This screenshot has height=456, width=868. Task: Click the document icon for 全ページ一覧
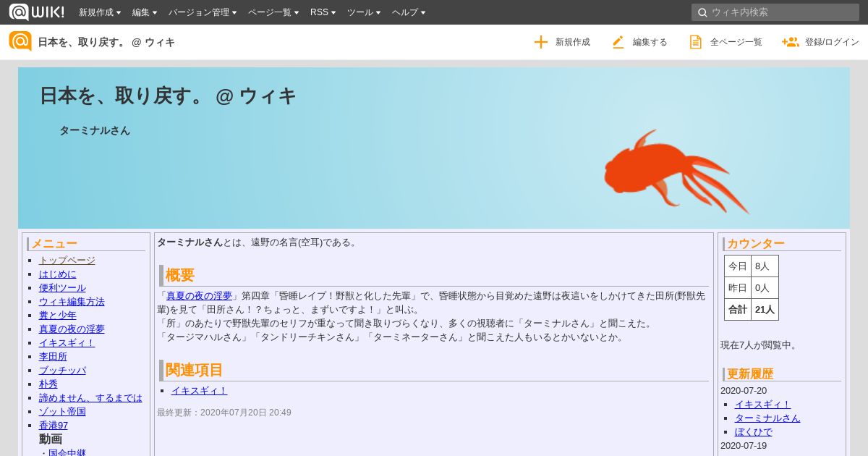(695, 42)
